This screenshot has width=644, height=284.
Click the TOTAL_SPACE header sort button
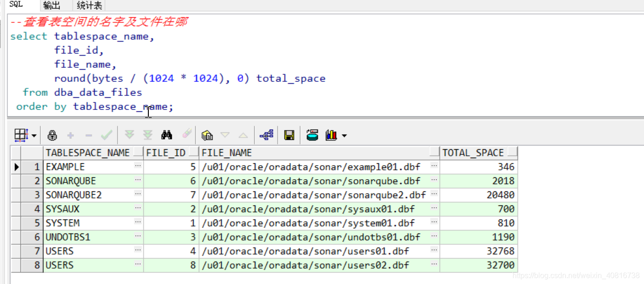pyautogui.click(x=512, y=153)
